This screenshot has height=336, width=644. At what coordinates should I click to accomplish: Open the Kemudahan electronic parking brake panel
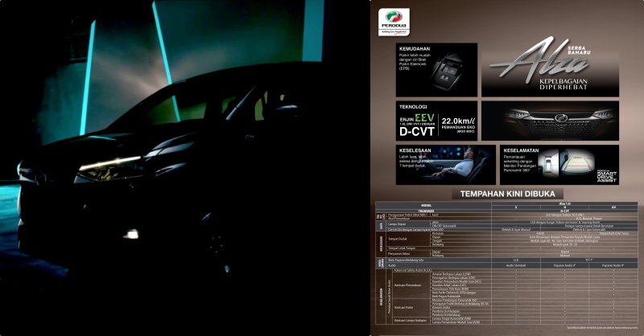click(x=436, y=70)
